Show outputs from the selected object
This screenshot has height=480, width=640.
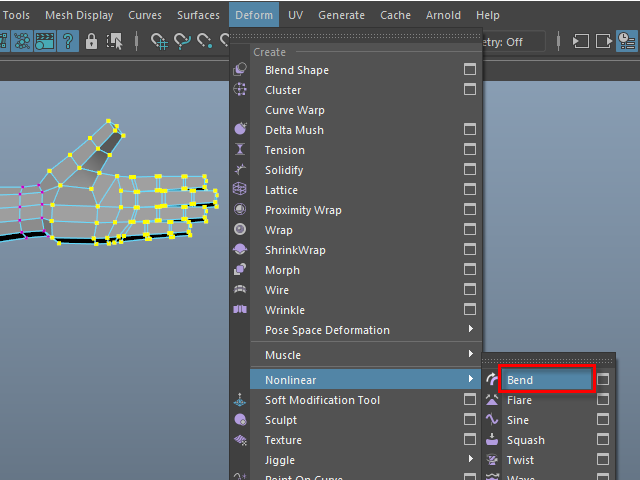click(603, 41)
